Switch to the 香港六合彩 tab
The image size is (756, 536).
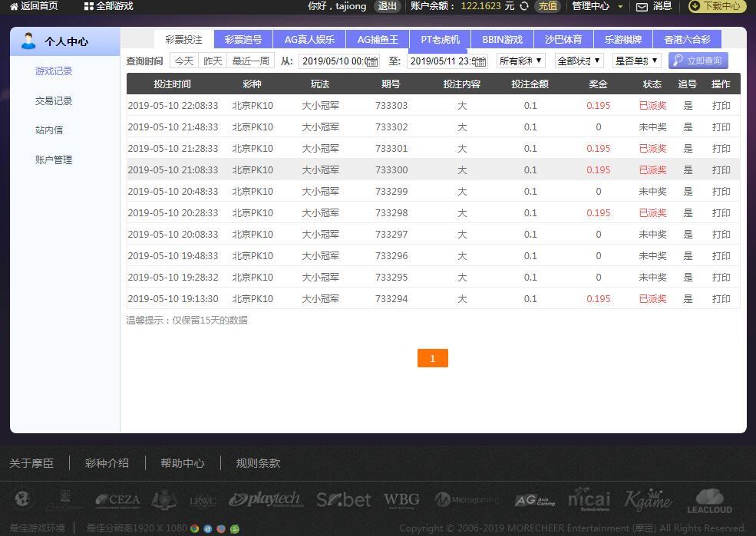pos(687,40)
